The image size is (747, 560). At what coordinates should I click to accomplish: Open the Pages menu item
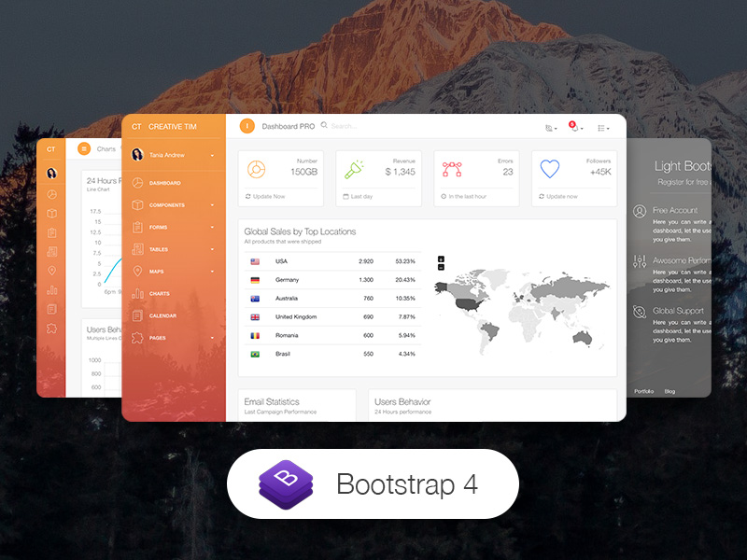(157, 336)
